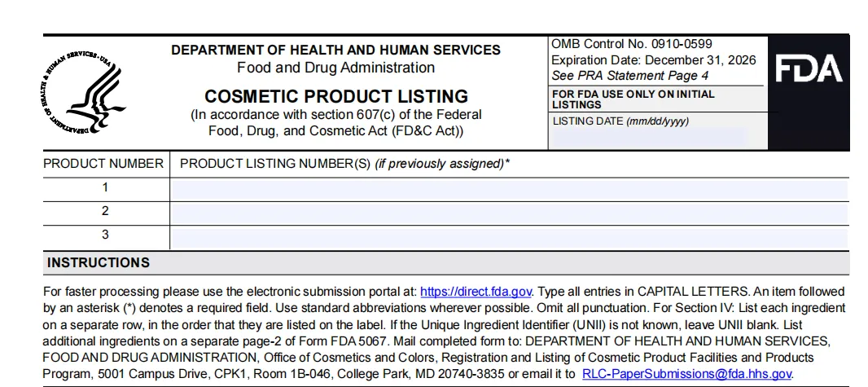The width and height of the screenshot is (868, 387).
Task: Click product number 1 label cell
Action: [x=105, y=187]
